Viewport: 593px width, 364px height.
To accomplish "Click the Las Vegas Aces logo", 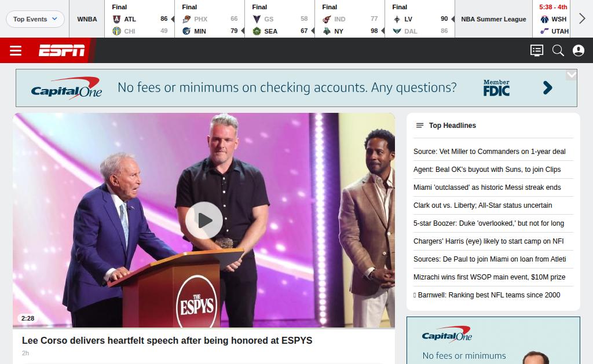I will click(397, 19).
